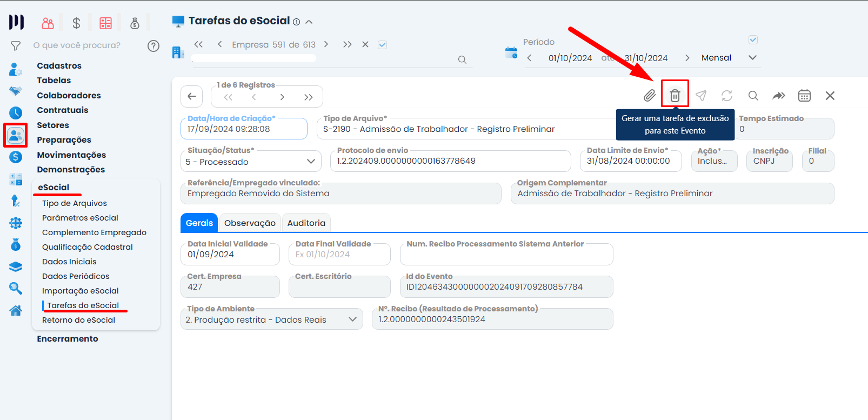
Task: Go to next record with single right chevron
Action: [282, 97]
